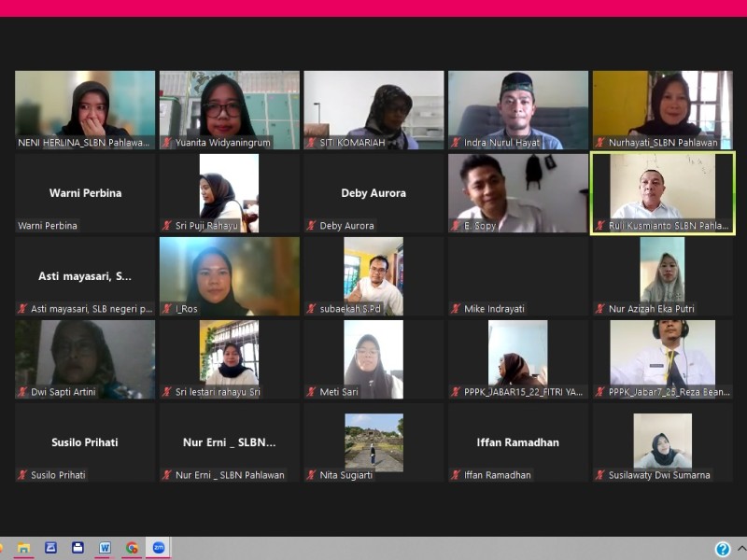Open the Zoom app from the taskbar

coord(159,548)
